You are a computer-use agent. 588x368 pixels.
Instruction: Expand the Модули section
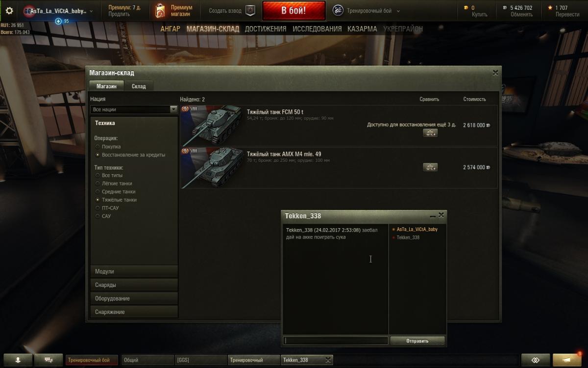coord(134,271)
